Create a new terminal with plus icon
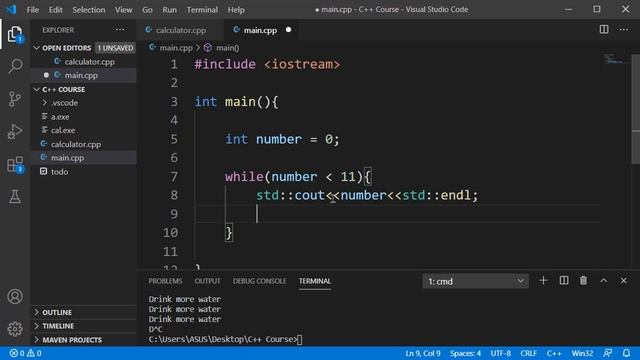 click(543, 281)
